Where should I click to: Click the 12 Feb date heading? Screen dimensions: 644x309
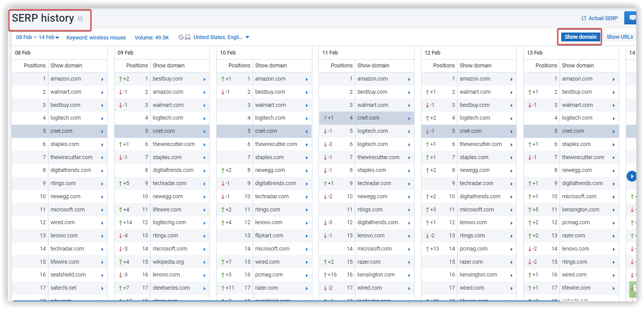[432, 53]
